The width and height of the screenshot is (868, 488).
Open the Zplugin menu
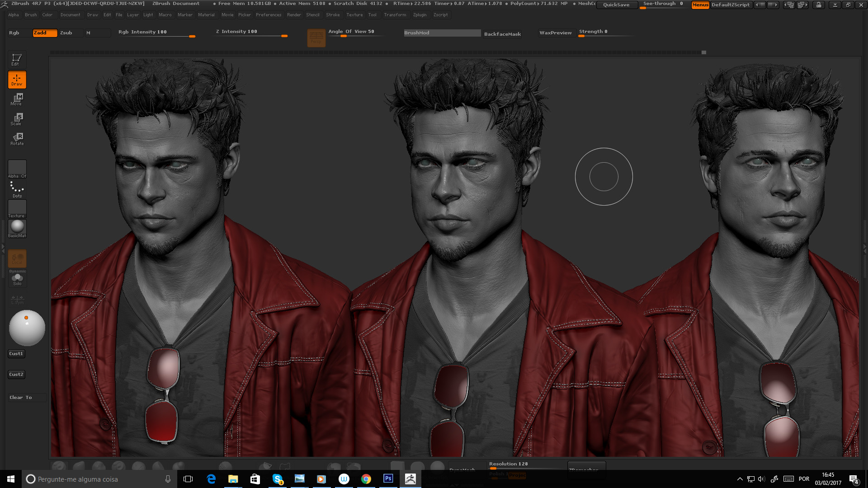click(420, 15)
